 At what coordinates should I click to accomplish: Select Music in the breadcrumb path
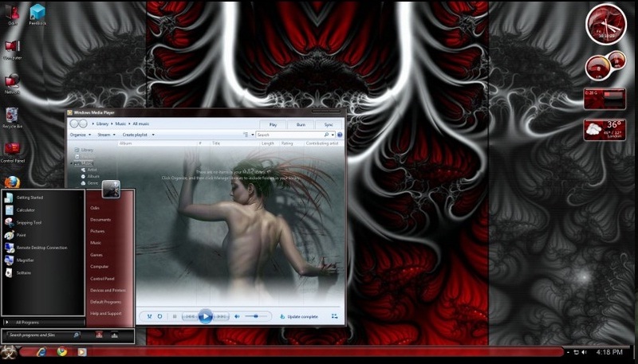point(120,123)
